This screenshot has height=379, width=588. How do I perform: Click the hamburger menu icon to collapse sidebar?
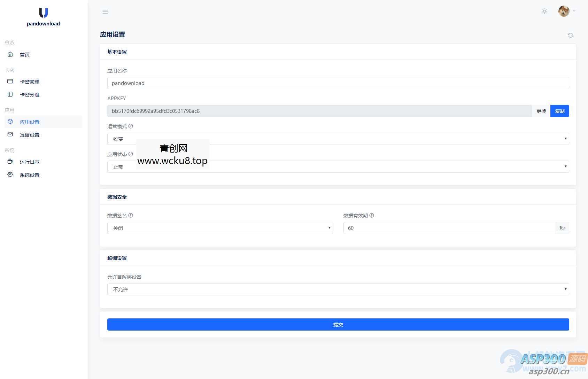(x=105, y=12)
